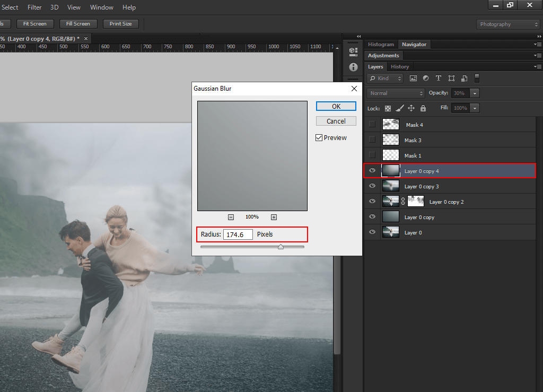The width and height of the screenshot is (543, 392).
Task: Show the Mask 3 layer
Action: pos(372,140)
